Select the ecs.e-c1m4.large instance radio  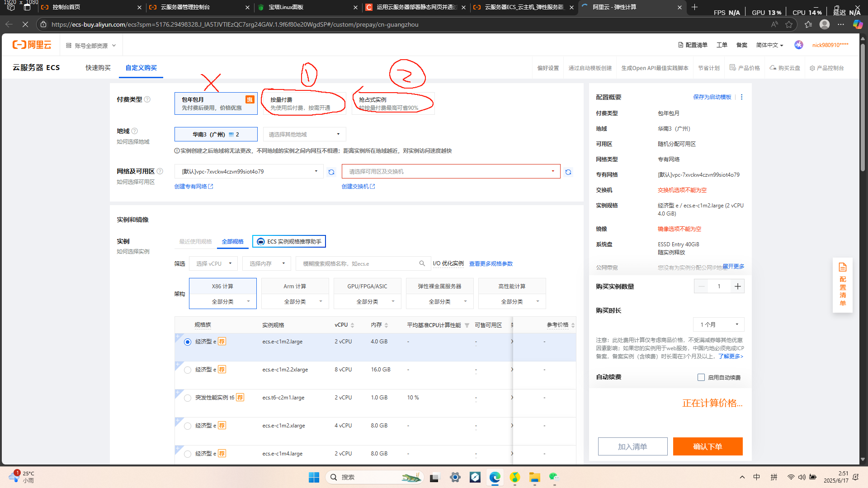pos(188,454)
